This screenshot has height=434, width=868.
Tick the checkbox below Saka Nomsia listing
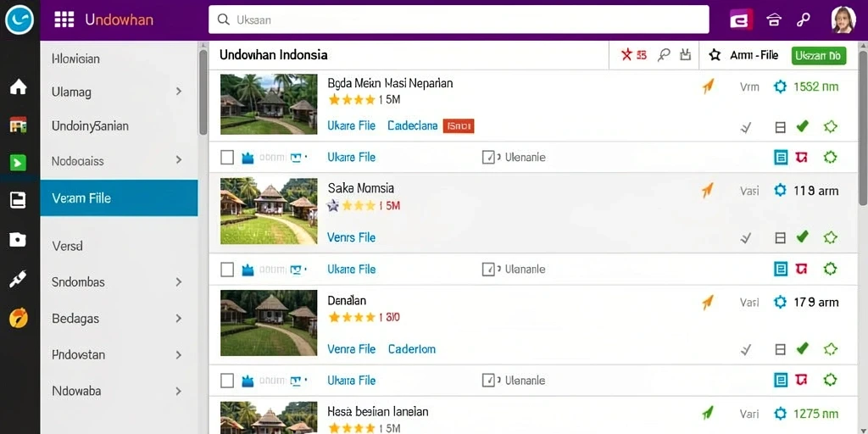[227, 270]
